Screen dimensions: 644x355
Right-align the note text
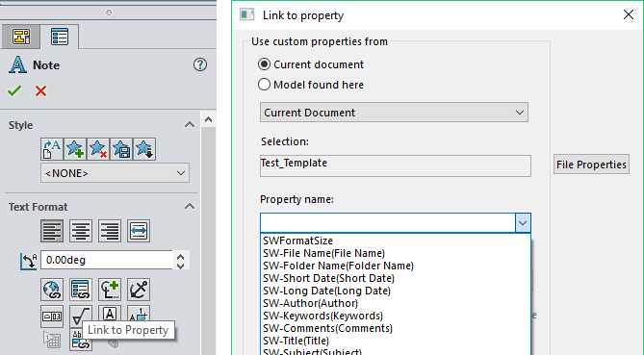pos(110,231)
